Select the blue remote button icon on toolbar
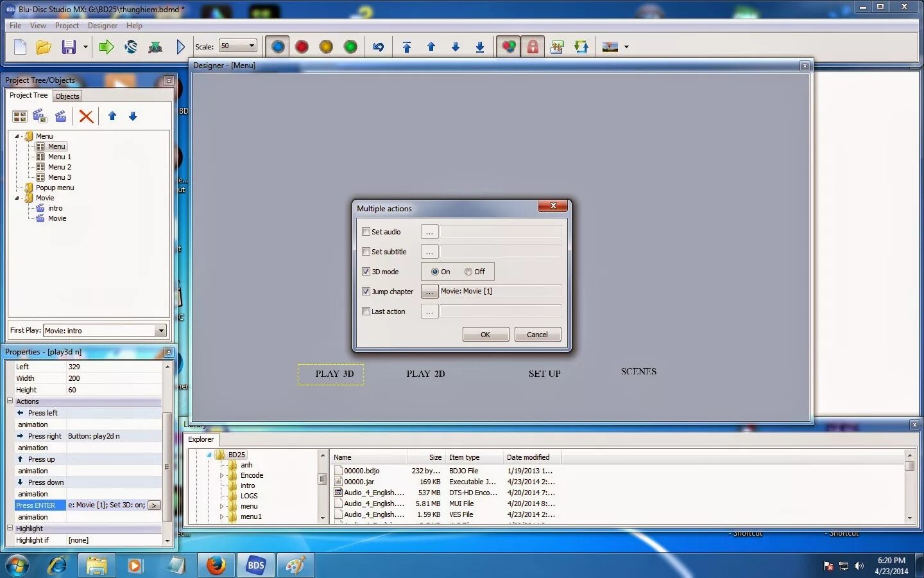 tap(277, 46)
